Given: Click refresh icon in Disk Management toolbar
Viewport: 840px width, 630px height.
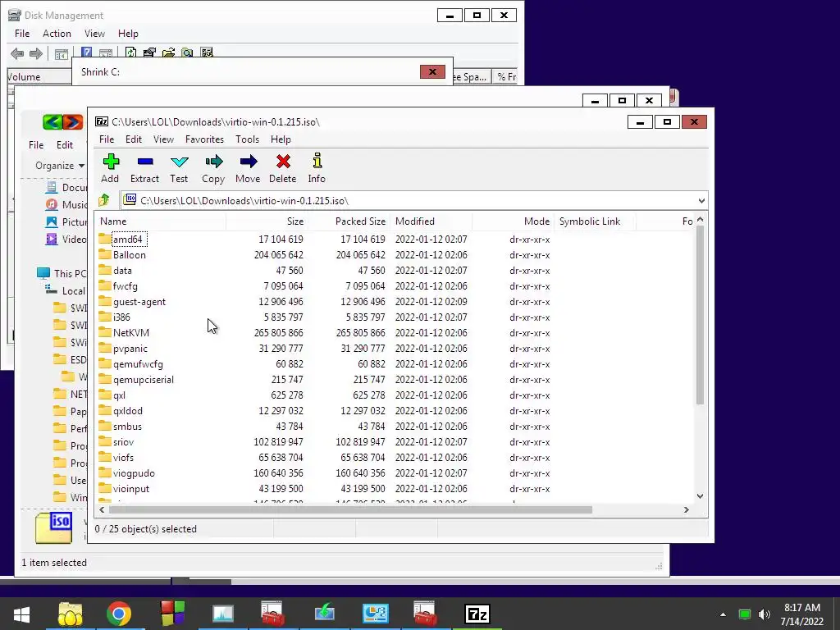Looking at the screenshot, I should tap(130, 52).
